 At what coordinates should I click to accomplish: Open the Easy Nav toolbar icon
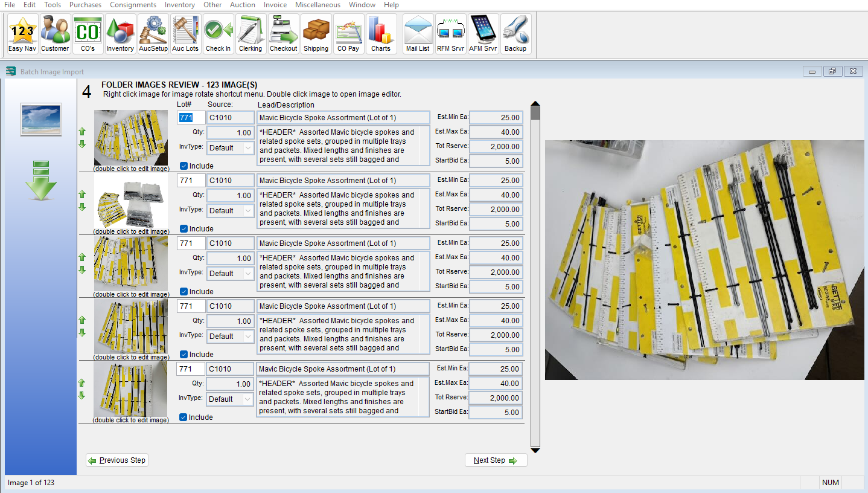point(23,34)
